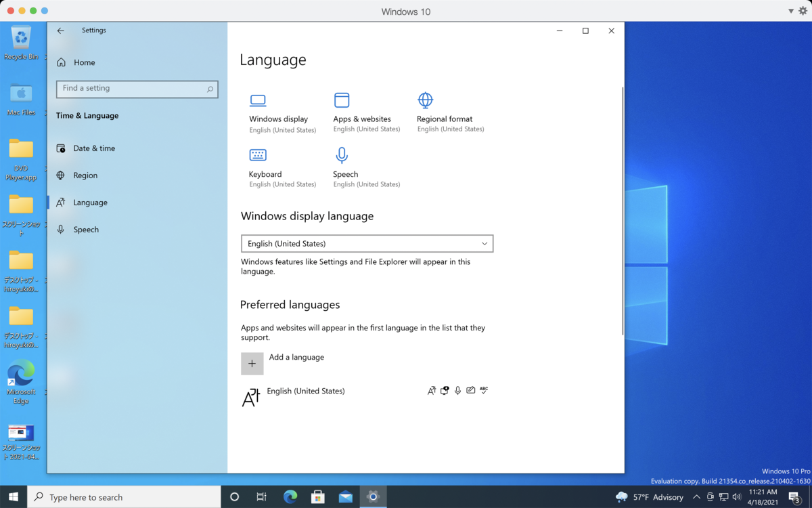
Task: Select Language in the sidebar
Action: (x=83, y=203)
